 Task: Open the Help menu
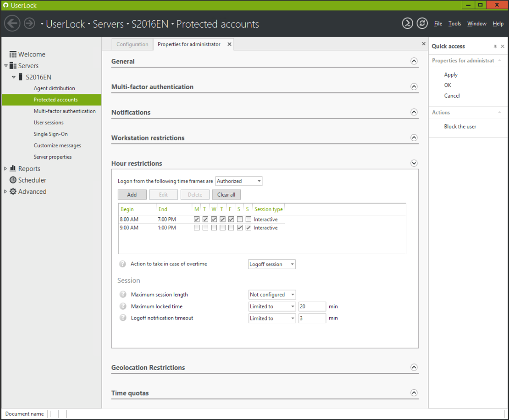coord(498,24)
